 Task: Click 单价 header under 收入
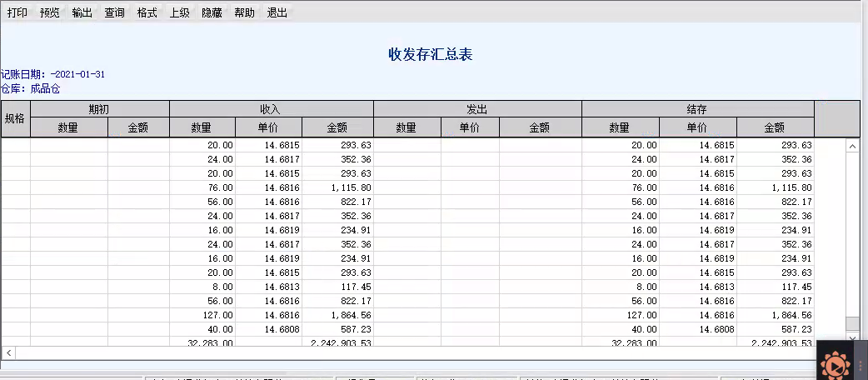268,127
